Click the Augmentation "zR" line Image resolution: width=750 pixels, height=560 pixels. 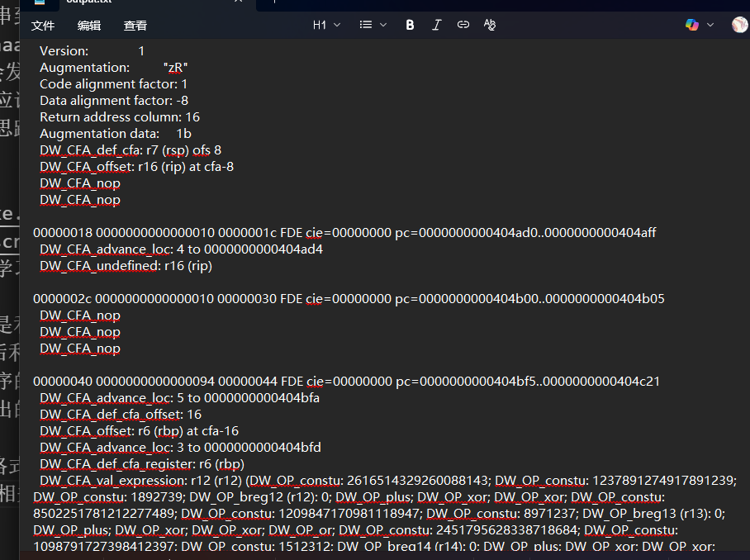click(x=113, y=68)
